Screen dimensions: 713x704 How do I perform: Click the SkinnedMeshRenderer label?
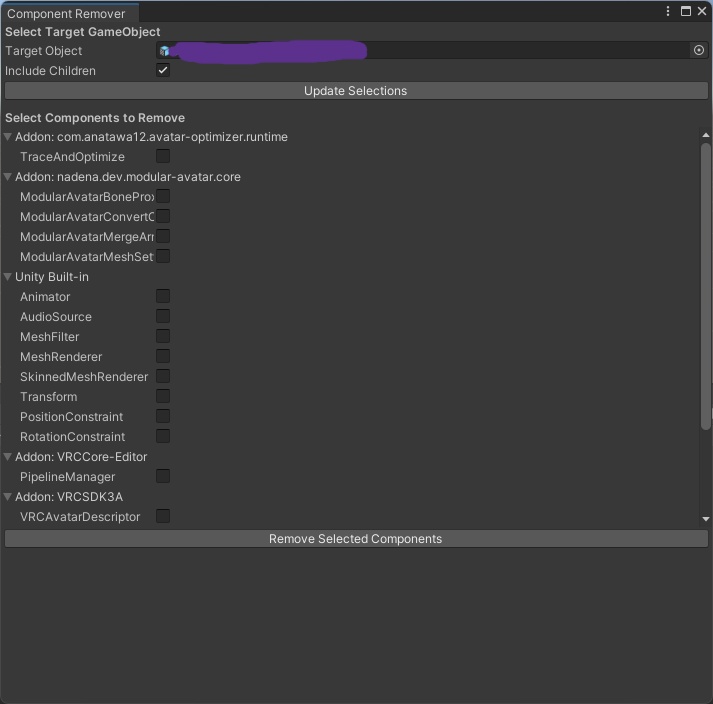coord(84,377)
